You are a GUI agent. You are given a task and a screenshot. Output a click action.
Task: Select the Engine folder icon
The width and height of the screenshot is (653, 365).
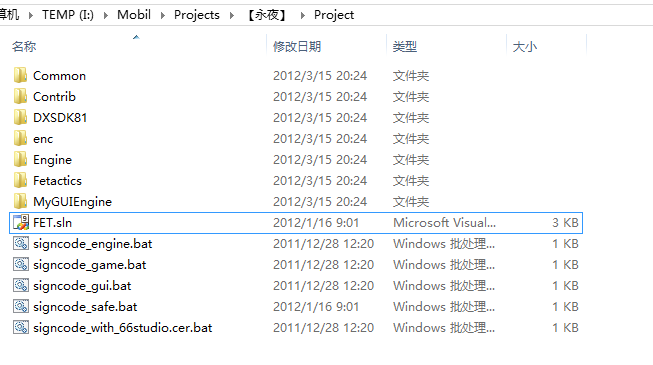pyautogui.click(x=20, y=160)
